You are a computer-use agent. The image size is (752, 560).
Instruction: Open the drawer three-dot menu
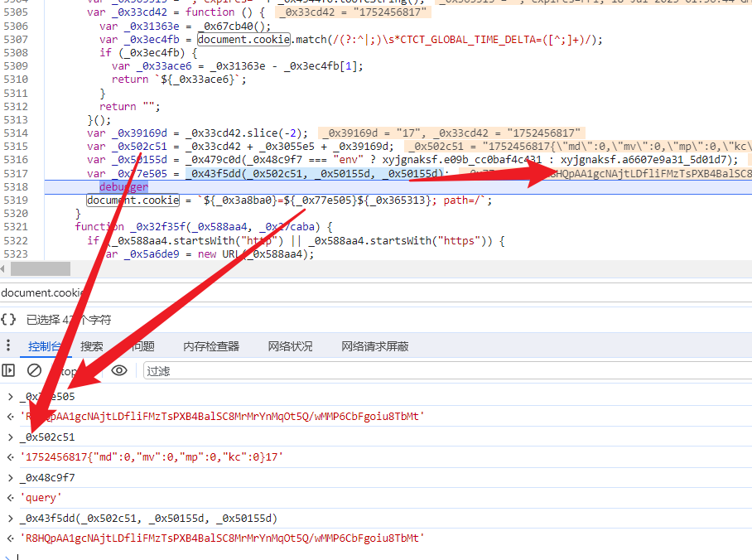tap(7, 345)
